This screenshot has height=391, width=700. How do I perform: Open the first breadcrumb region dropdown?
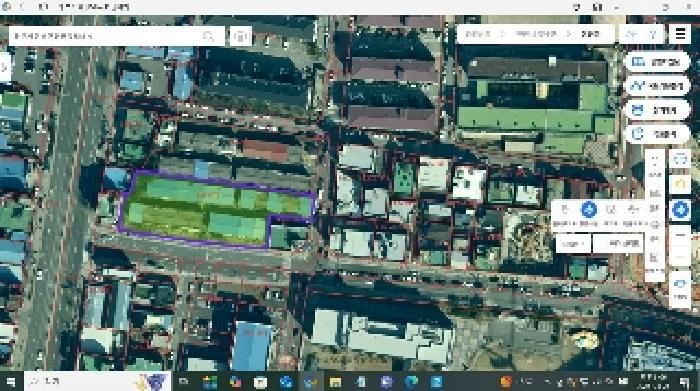(x=482, y=34)
